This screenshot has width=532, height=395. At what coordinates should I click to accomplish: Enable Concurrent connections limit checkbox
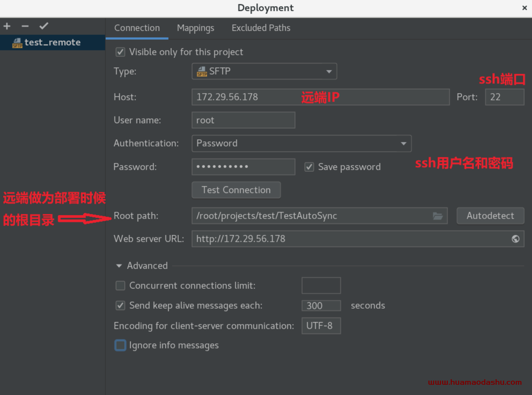pos(120,285)
